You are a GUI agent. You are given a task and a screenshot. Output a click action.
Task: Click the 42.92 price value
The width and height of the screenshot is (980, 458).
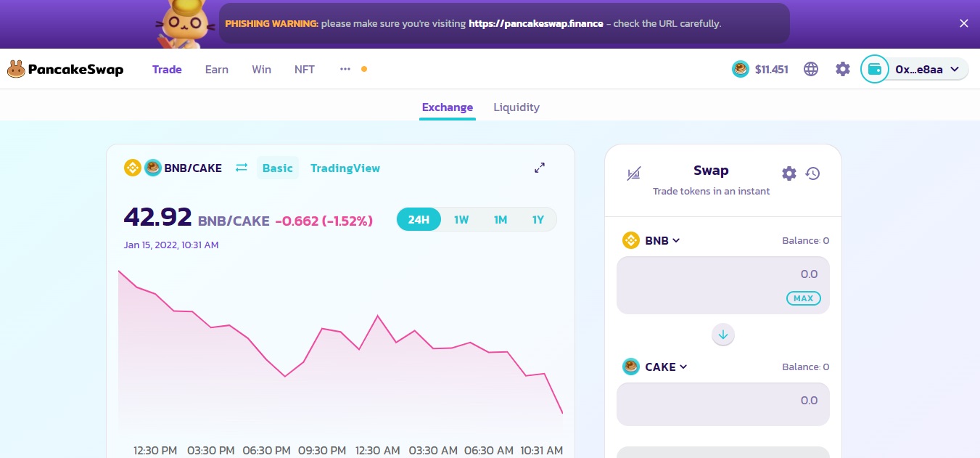[157, 217]
